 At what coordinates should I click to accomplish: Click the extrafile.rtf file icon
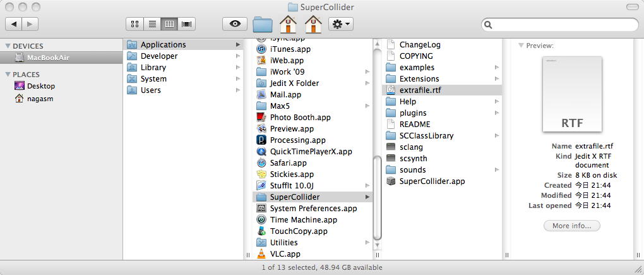[391, 90]
